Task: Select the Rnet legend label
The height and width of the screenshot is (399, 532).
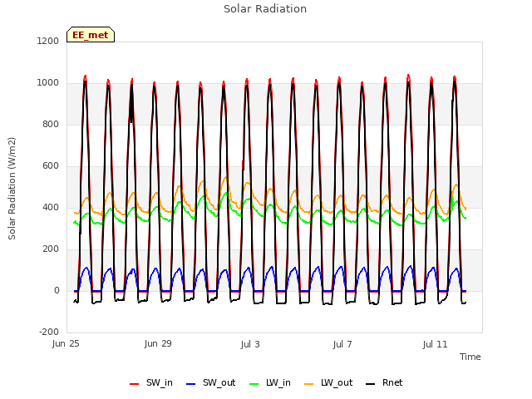Action: click(392, 382)
